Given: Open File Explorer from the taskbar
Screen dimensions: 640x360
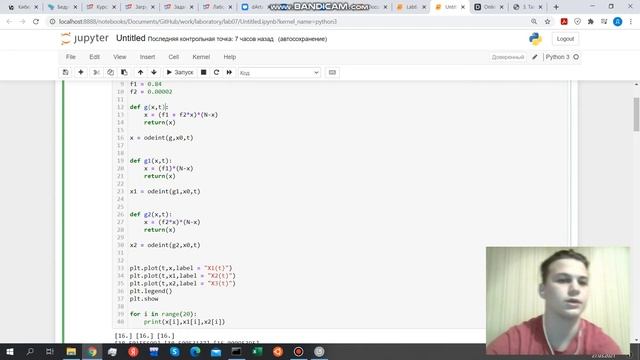Looking at the screenshot, I should (71, 351).
